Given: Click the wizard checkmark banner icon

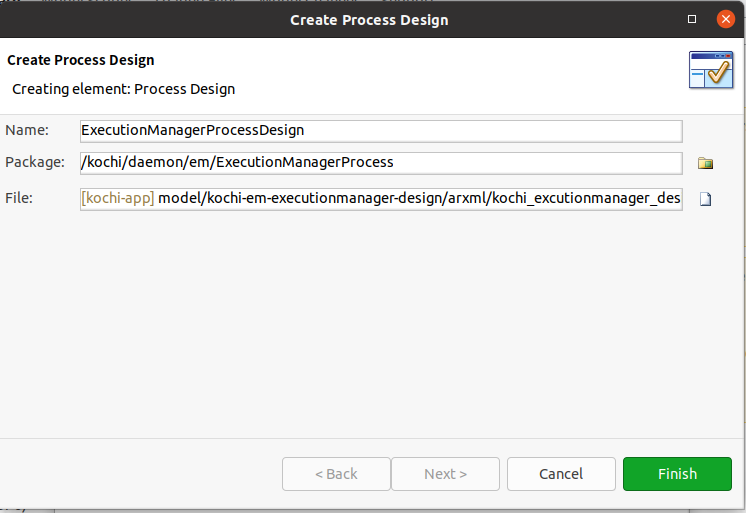Looking at the screenshot, I should 711,70.
